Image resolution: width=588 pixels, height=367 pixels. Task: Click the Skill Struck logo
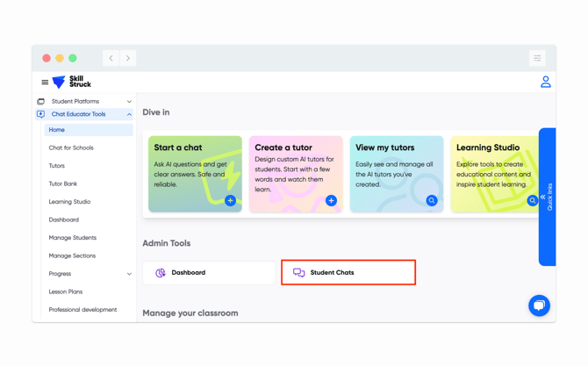pyautogui.click(x=72, y=82)
